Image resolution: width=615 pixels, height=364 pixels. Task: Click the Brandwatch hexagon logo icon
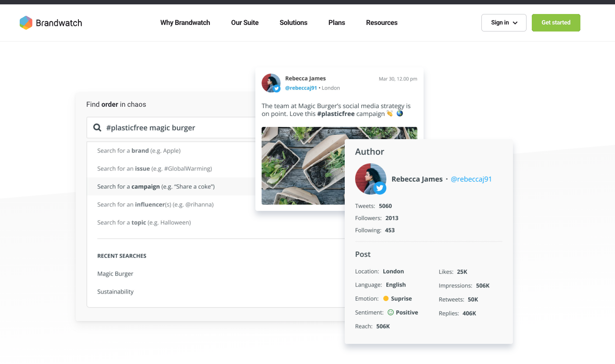pos(26,23)
